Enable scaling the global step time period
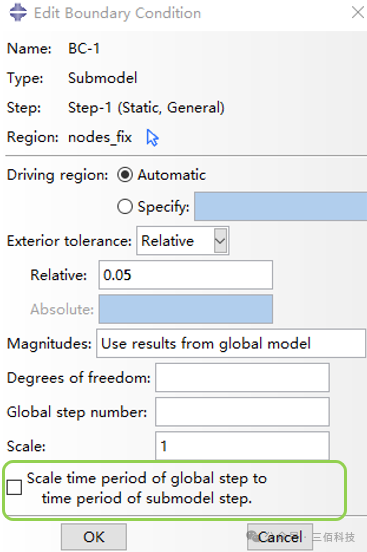This screenshot has height=552, width=367. (14, 488)
